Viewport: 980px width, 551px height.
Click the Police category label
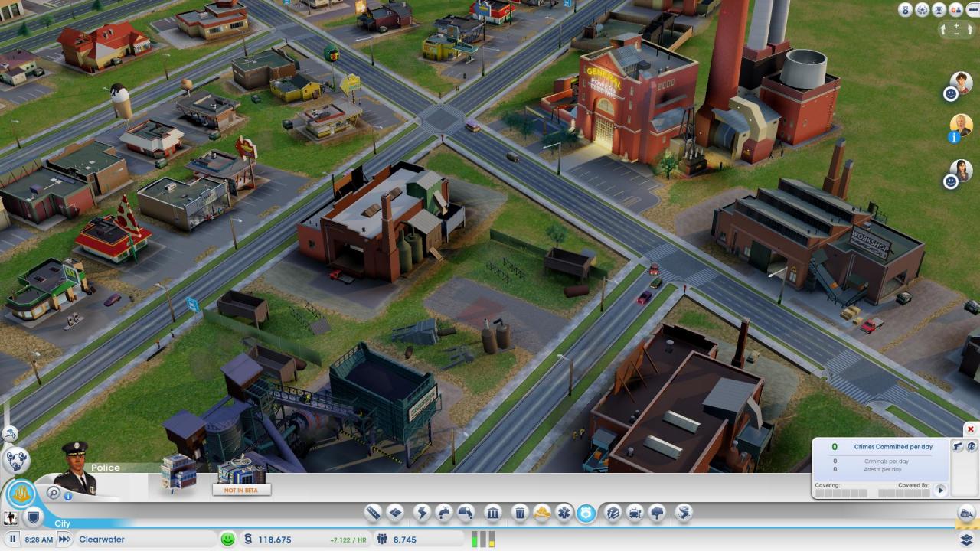click(x=106, y=468)
